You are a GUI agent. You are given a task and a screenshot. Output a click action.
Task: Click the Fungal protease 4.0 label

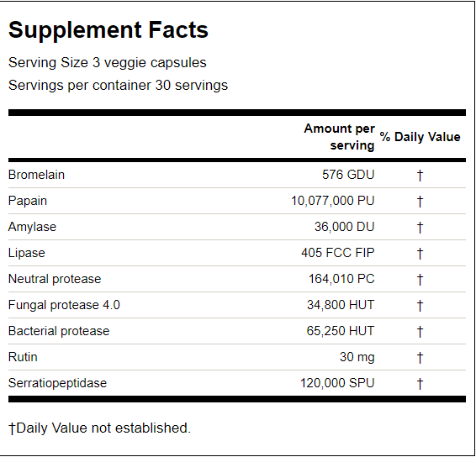(64, 305)
